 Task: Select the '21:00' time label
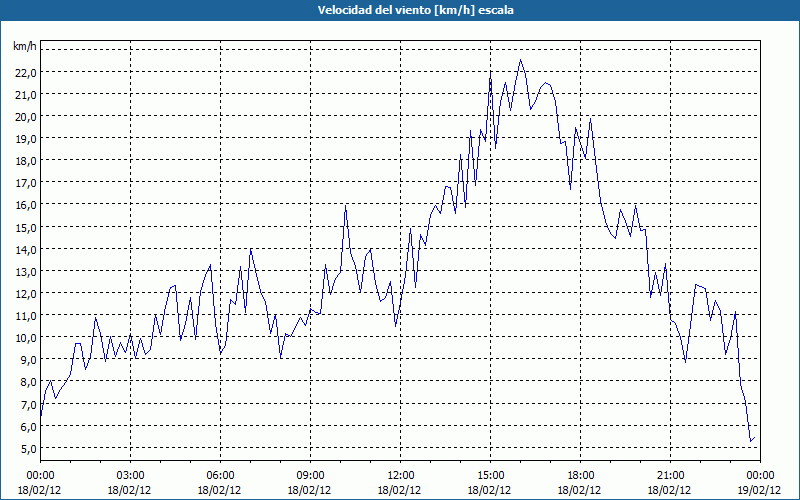670,476
